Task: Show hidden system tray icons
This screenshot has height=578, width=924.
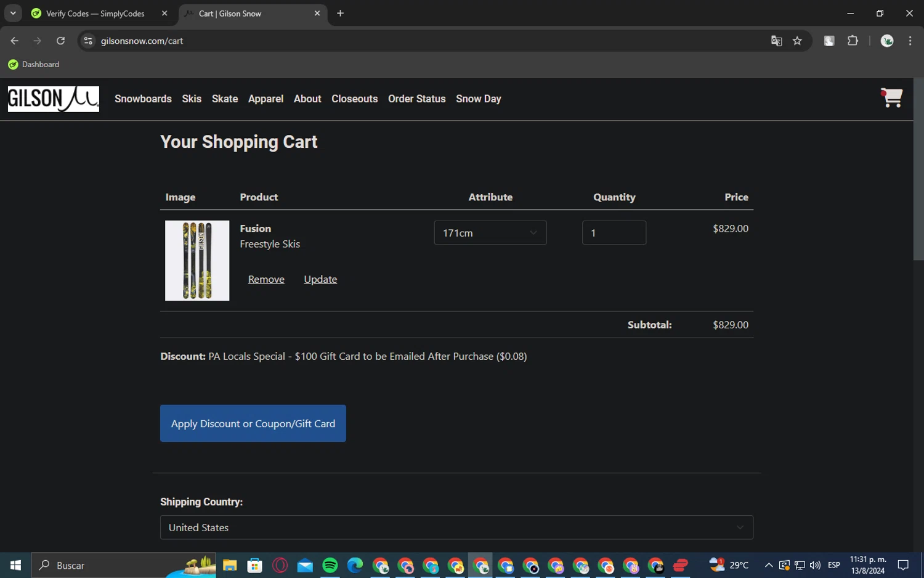Action: [769, 565]
